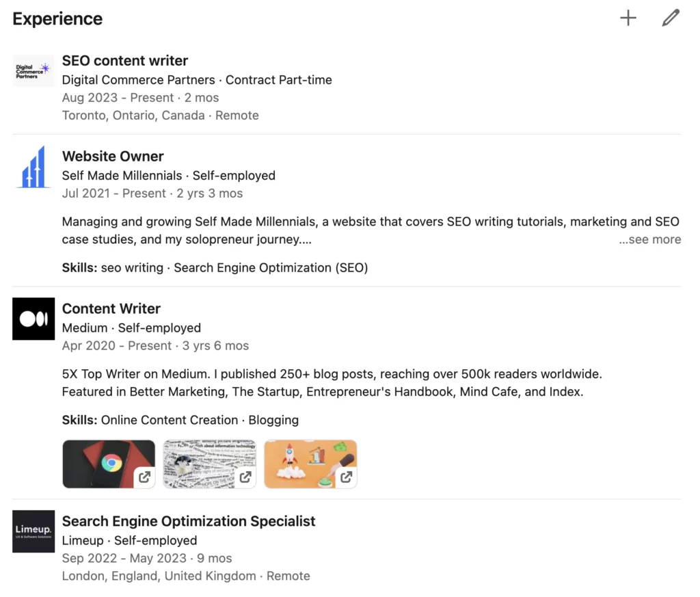Expand the description with see more
This screenshot has width=700, height=597.
[x=649, y=239]
